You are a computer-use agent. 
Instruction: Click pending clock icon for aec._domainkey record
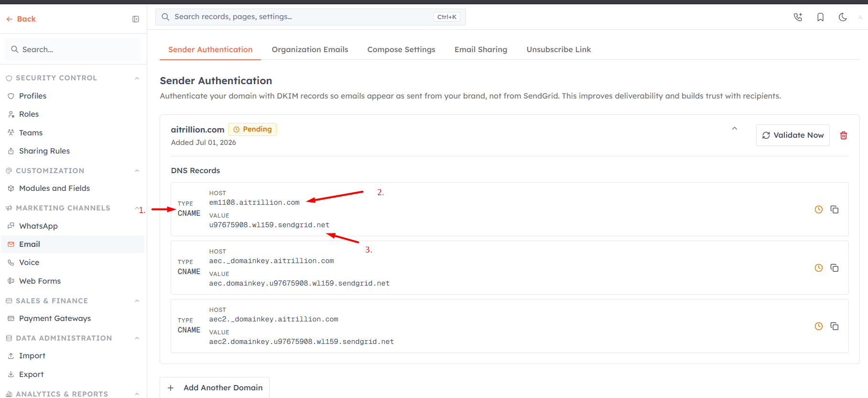[819, 268]
